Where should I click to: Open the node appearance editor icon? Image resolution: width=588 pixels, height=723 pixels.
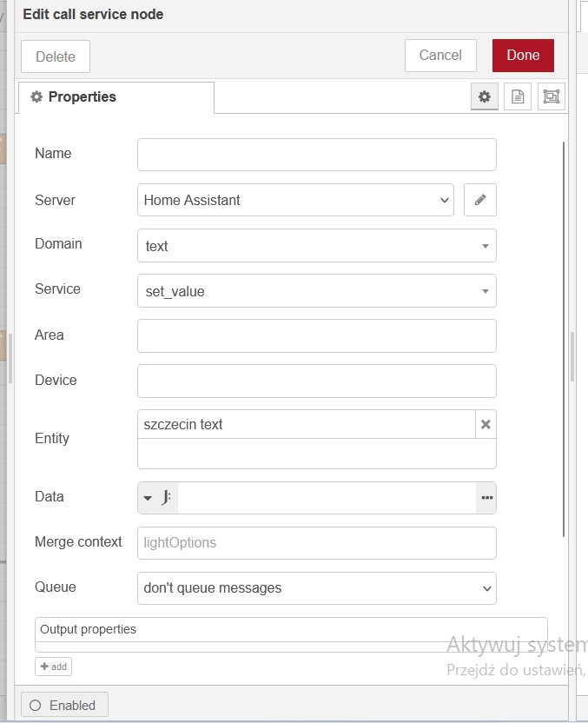tap(551, 96)
